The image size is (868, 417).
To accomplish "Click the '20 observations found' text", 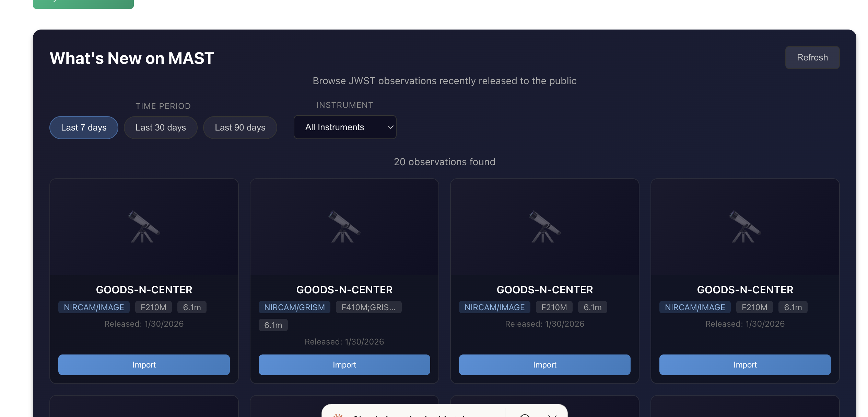I will (x=444, y=161).
